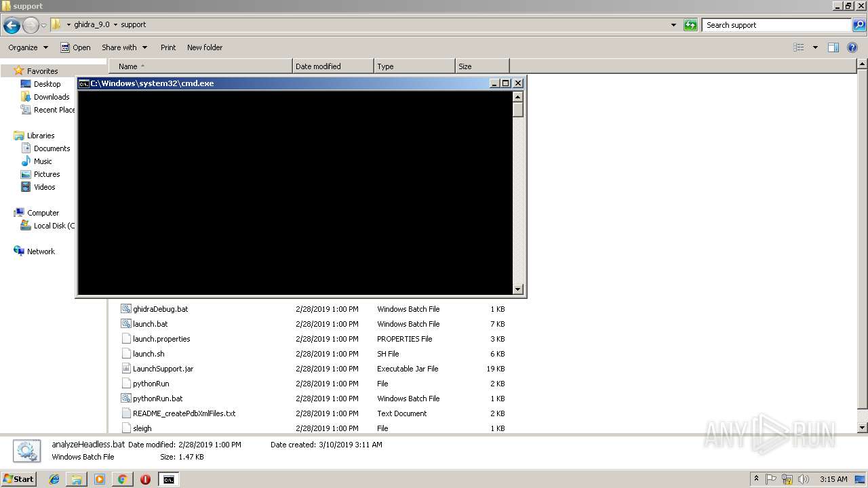Click the Open toolbar button
Viewport: 868px width, 488px height.
point(75,47)
